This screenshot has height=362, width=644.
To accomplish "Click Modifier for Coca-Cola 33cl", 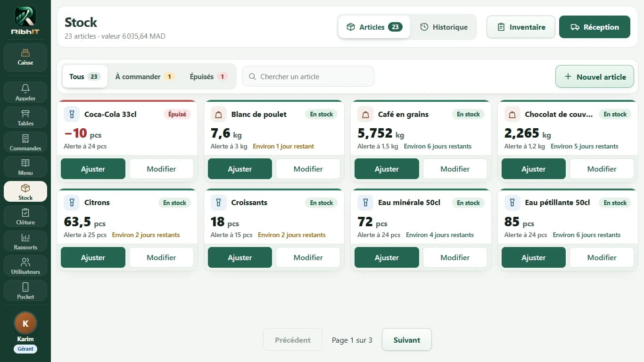I will click(161, 169).
